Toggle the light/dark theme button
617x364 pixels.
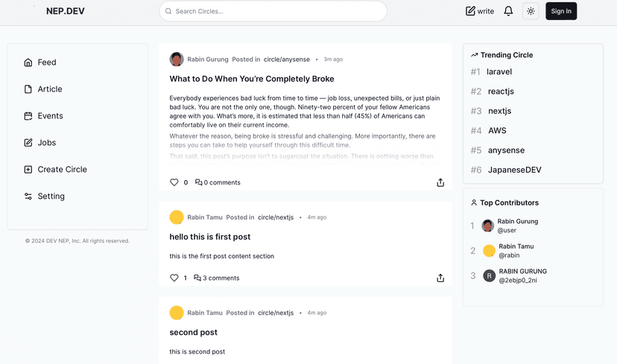pyautogui.click(x=531, y=11)
